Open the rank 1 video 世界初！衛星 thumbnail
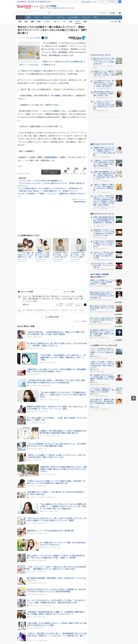This screenshot has width=138, height=644. pos(119,219)
